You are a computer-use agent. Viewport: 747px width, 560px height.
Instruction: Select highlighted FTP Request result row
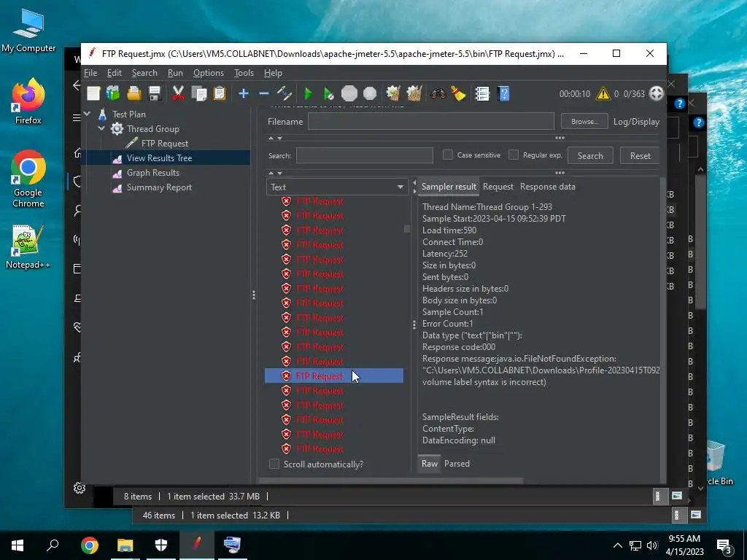click(x=334, y=376)
